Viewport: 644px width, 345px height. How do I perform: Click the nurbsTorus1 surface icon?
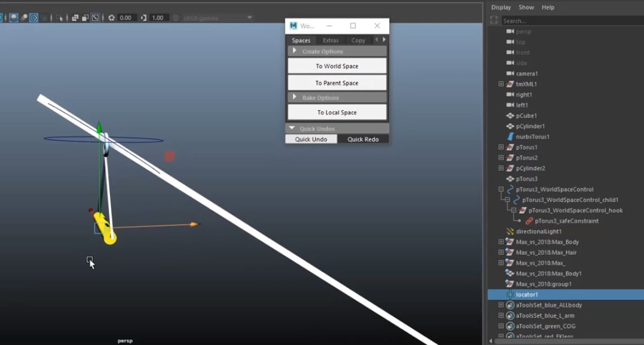tap(510, 137)
